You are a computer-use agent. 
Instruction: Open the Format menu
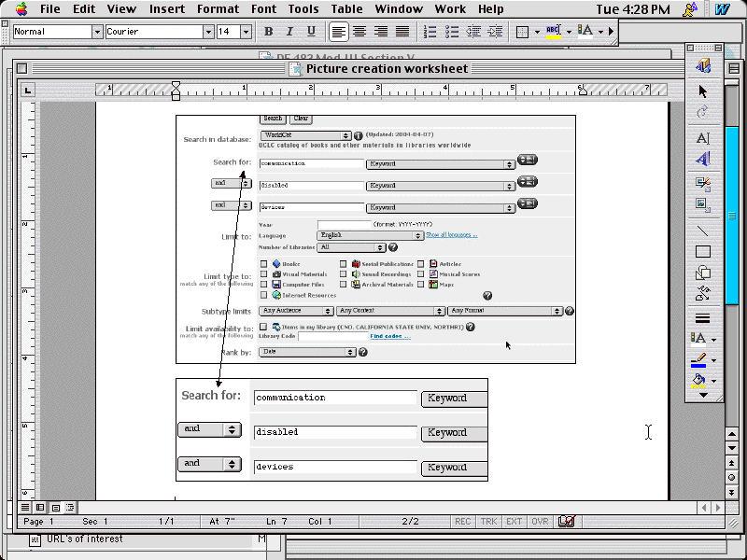point(218,9)
